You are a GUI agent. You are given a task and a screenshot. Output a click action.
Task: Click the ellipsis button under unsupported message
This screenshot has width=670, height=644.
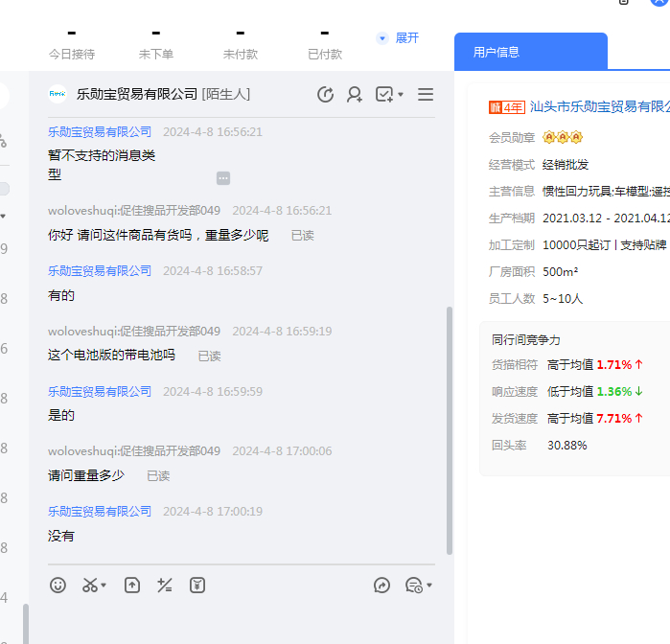click(x=222, y=178)
